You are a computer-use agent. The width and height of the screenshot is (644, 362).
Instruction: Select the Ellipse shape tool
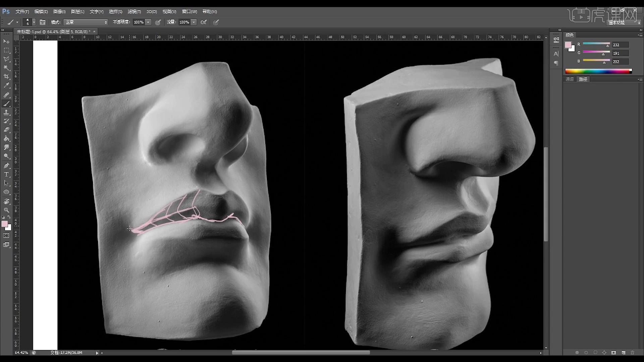[6, 192]
